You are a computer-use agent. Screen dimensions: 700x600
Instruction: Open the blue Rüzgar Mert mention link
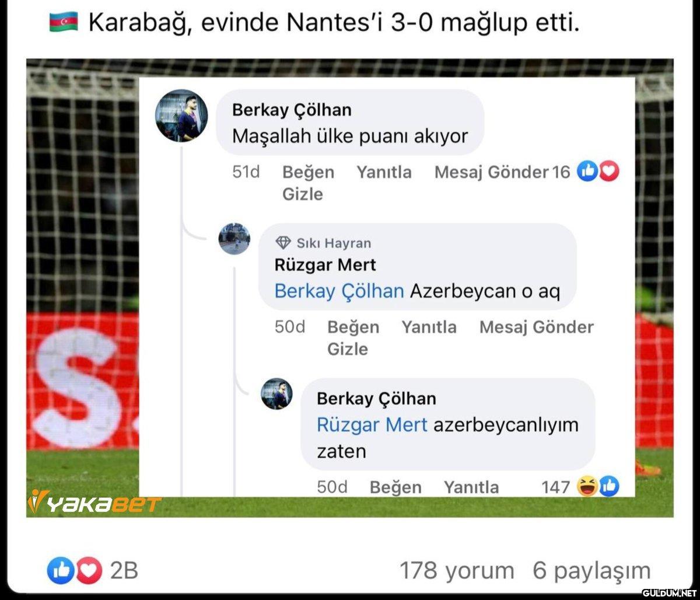coord(372,424)
